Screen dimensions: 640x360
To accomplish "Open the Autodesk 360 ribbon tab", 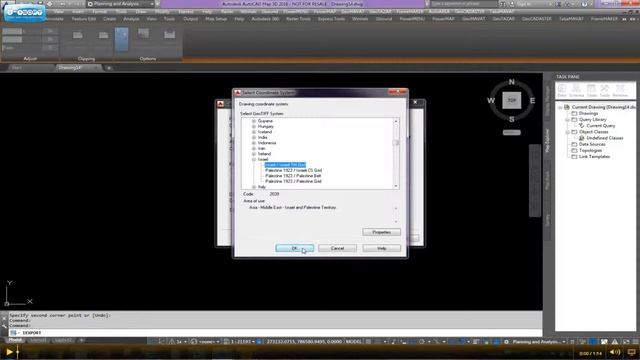I will [x=265, y=19].
